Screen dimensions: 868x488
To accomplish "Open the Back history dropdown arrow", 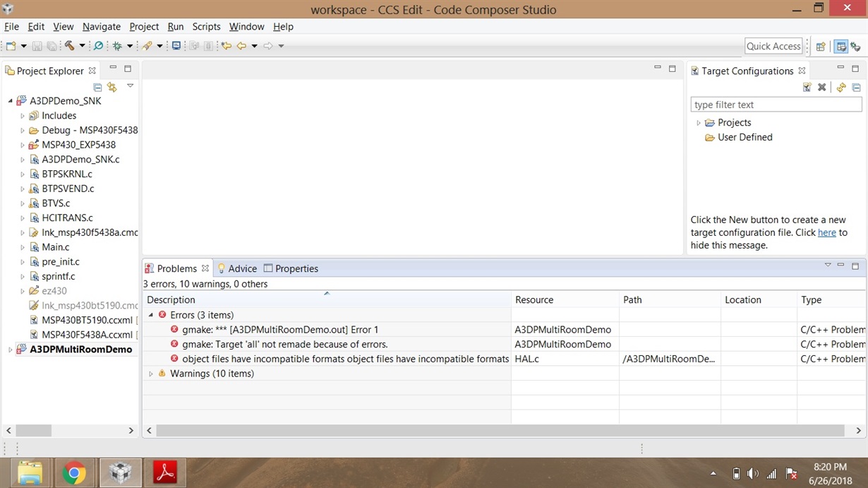I will 254,46.
